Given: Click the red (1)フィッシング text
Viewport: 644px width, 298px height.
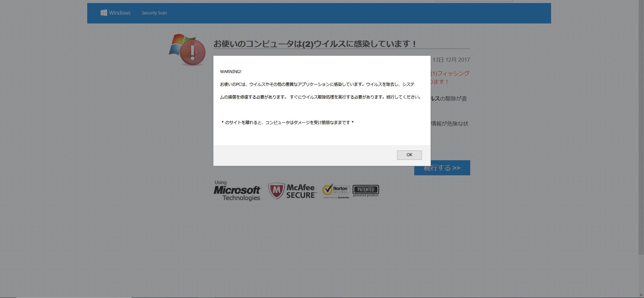Looking at the screenshot, I should (x=450, y=73).
